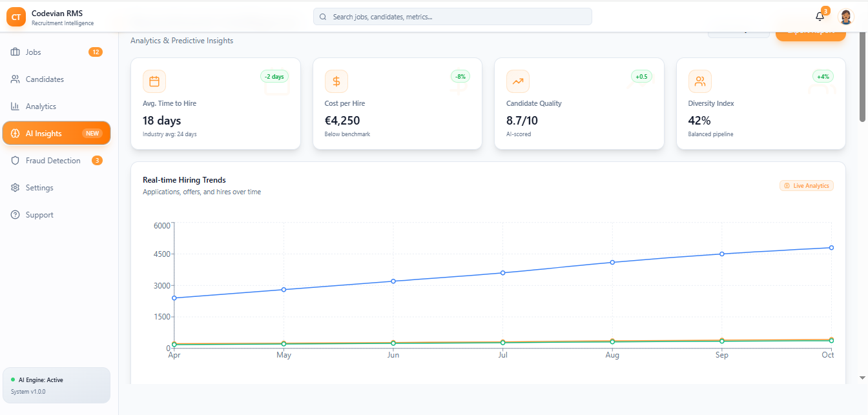Click the shield icon beside Fraud Detection

(15, 161)
